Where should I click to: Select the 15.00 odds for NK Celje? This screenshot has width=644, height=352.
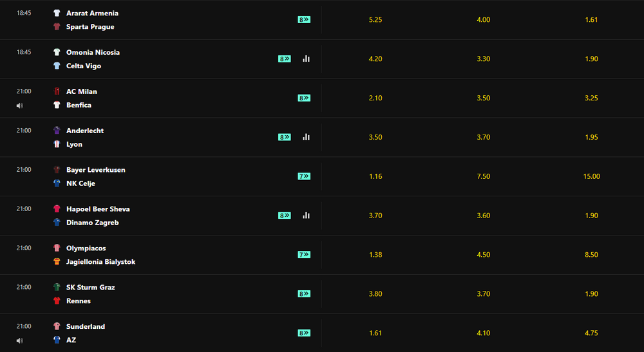point(591,176)
